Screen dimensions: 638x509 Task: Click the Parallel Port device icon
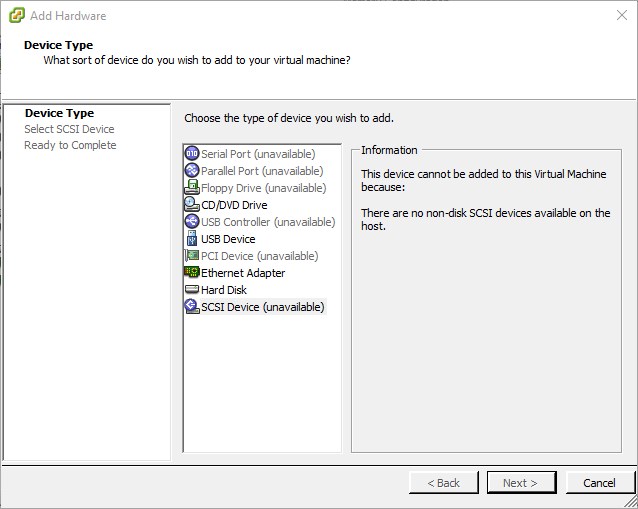coord(192,171)
